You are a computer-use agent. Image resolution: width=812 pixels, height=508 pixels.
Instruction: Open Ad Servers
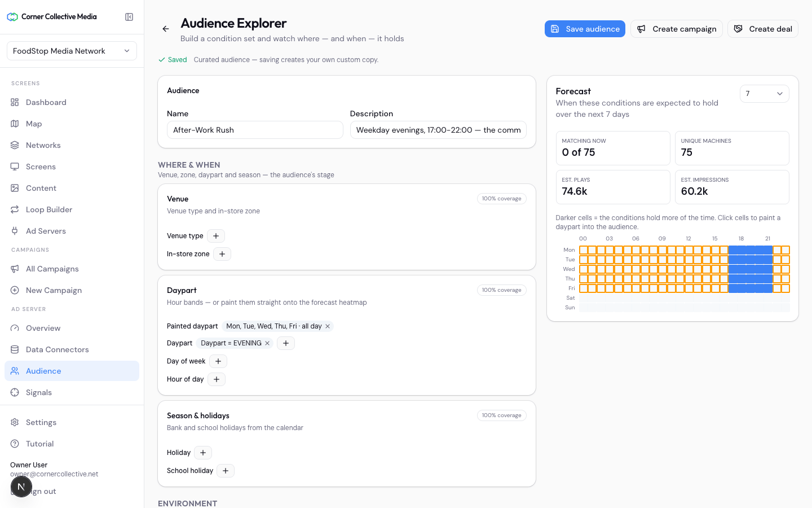(x=72, y=231)
